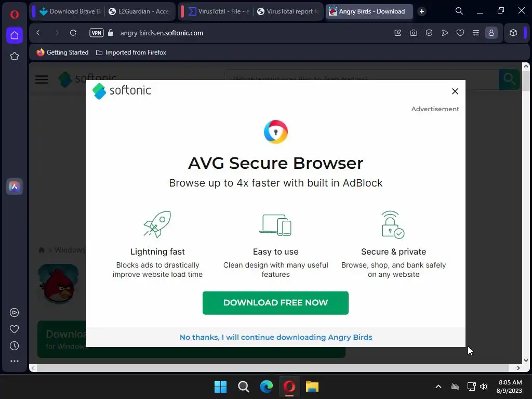The image size is (532, 399).
Task: Click the AVG Secure Browser logo
Action: click(276, 132)
